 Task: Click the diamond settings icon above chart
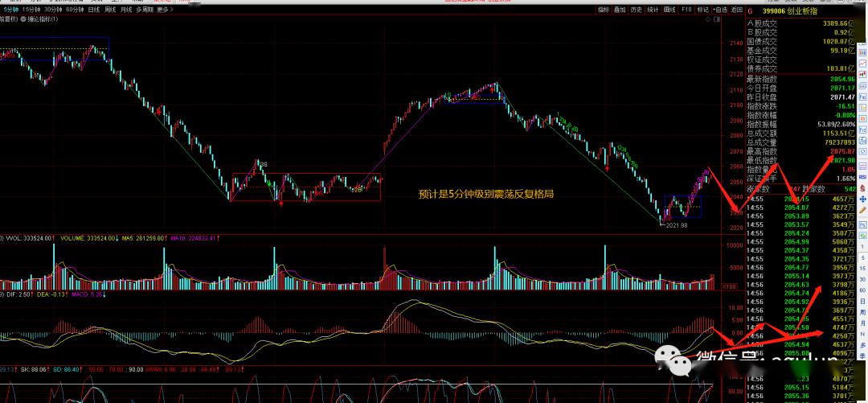click(x=708, y=19)
